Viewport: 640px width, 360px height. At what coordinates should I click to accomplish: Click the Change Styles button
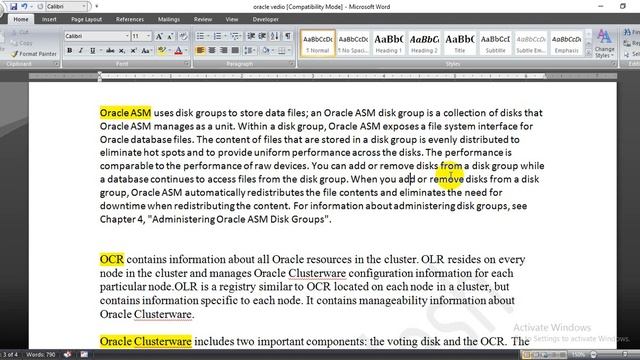604,44
